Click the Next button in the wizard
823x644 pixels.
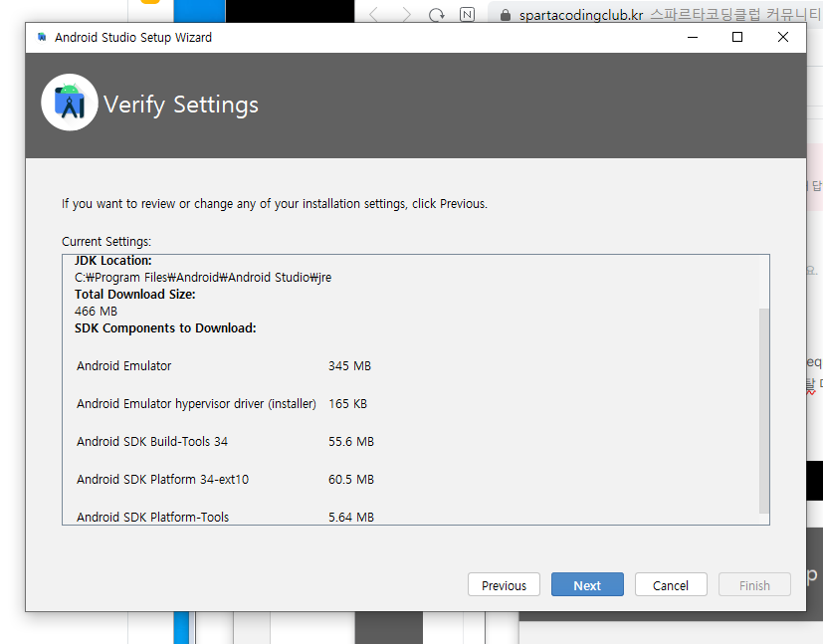[x=587, y=584]
